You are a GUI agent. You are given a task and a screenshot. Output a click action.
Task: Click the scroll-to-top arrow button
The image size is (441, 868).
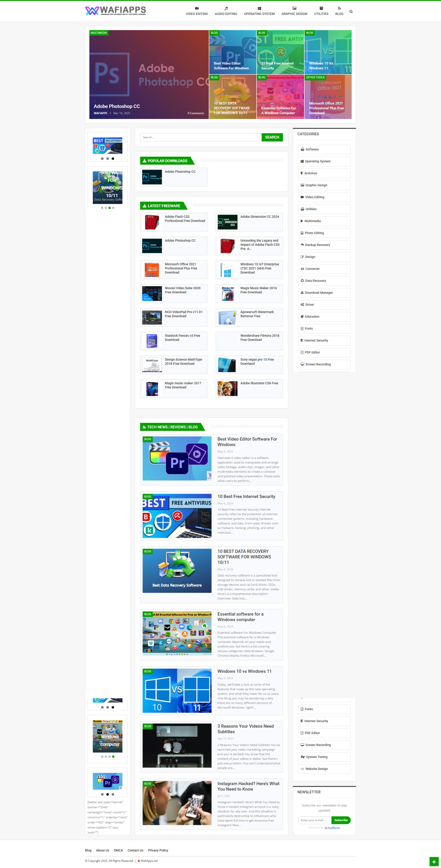point(434,862)
